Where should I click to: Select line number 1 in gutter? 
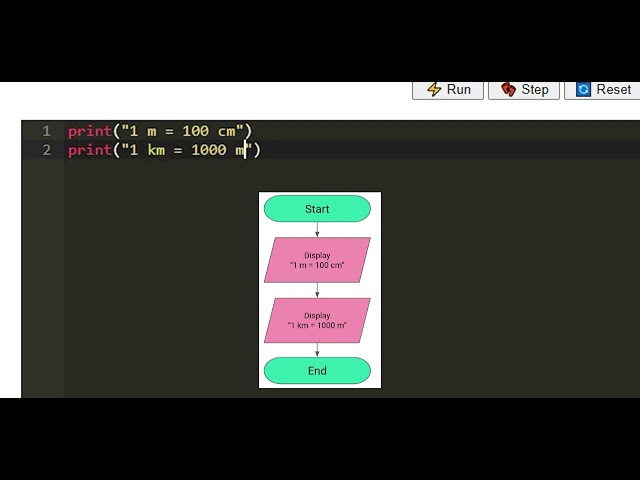click(47, 131)
